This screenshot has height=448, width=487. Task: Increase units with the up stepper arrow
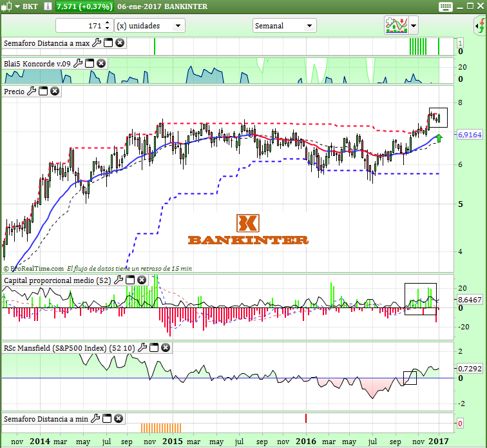pos(107,23)
